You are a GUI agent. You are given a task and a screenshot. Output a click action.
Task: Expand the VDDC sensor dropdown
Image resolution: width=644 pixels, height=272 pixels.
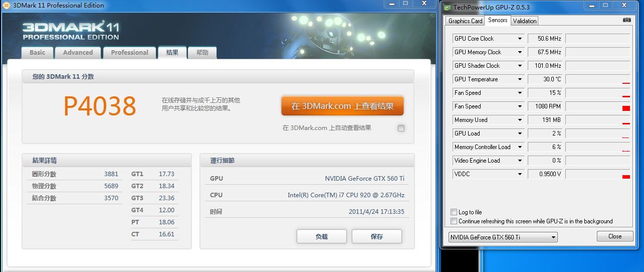coord(520,174)
